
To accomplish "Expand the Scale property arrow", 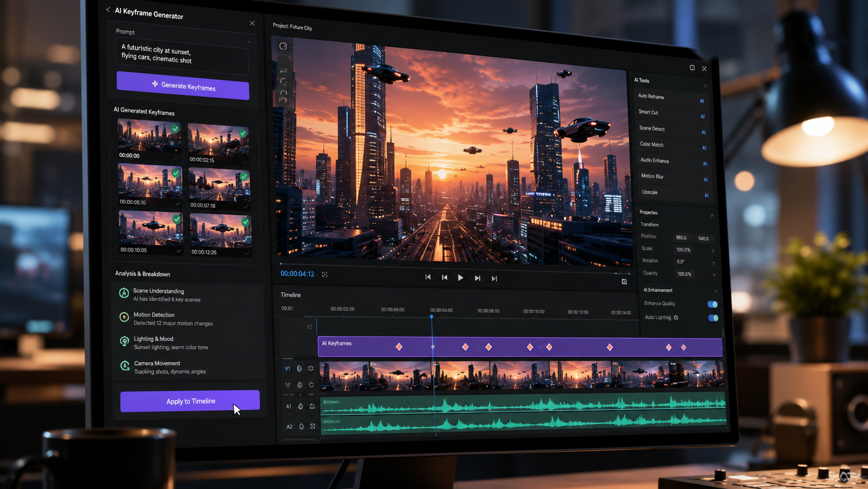I will (x=713, y=251).
